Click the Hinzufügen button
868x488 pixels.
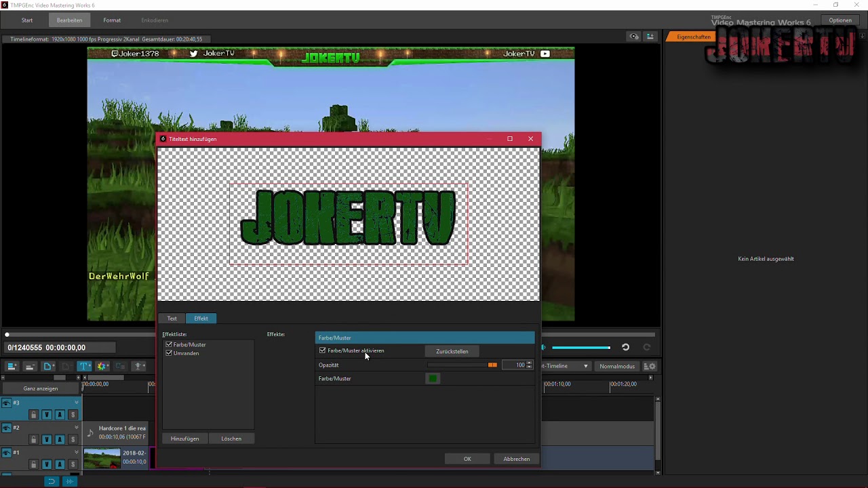click(x=184, y=439)
